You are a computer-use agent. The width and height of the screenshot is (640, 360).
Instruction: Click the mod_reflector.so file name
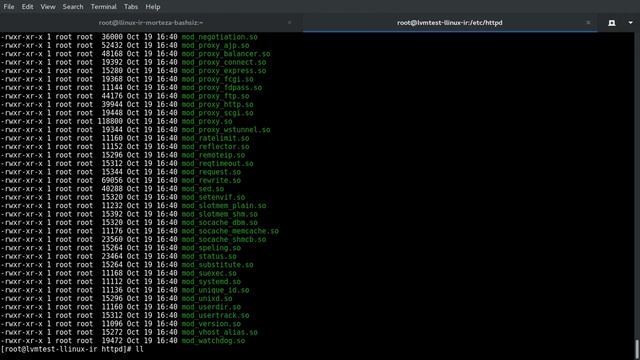click(x=216, y=147)
